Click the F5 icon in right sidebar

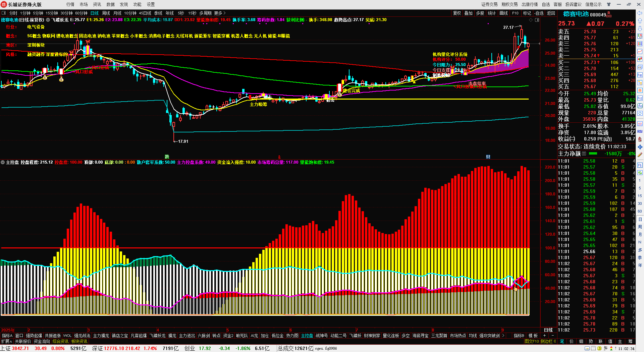640,165
